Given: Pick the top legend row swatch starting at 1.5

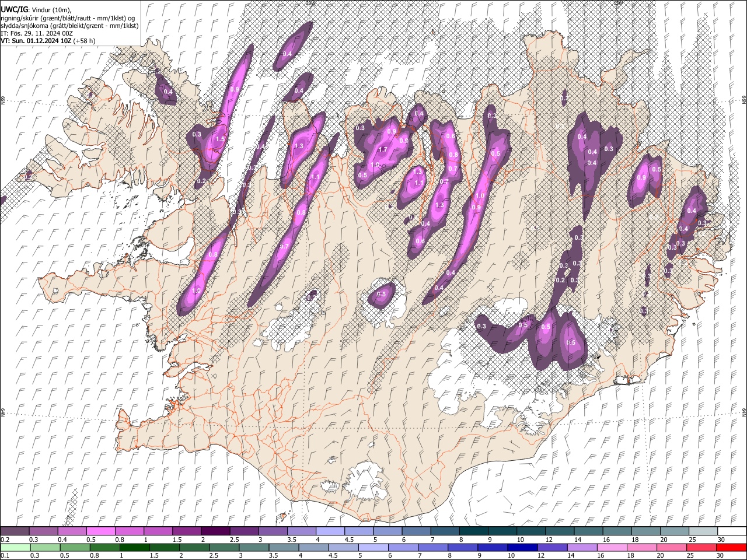Looking at the screenshot, I should pyautogui.click(x=187, y=531).
